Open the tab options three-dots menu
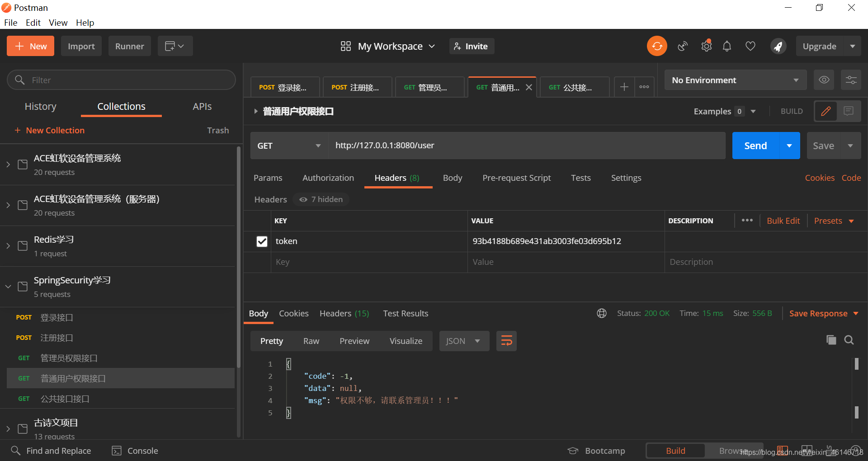Image resolution: width=868 pixels, height=461 pixels. coord(644,87)
